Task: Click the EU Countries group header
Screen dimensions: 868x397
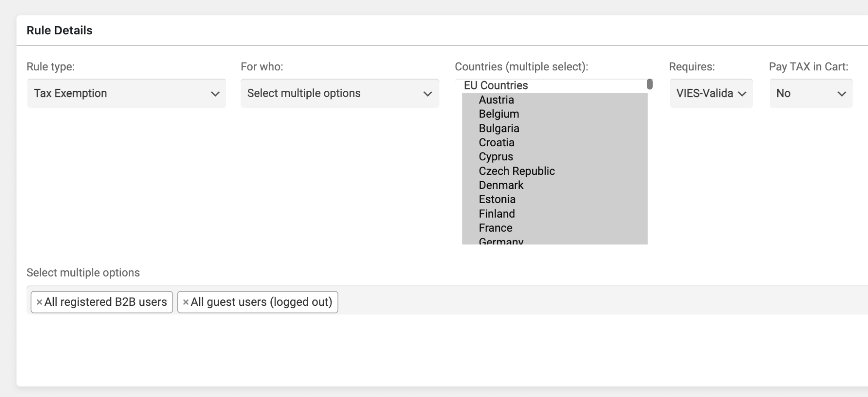Action: pyautogui.click(x=496, y=86)
